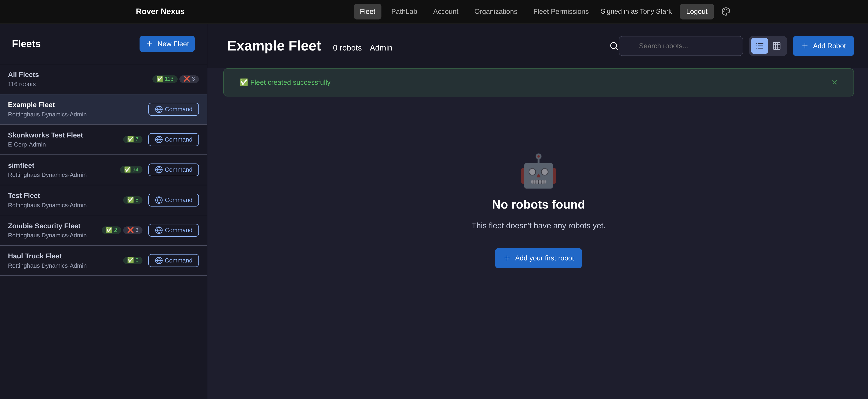Open the theme palette icon
Screen dimensions: 868x399
pyautogui.click(x=726, y=12)
